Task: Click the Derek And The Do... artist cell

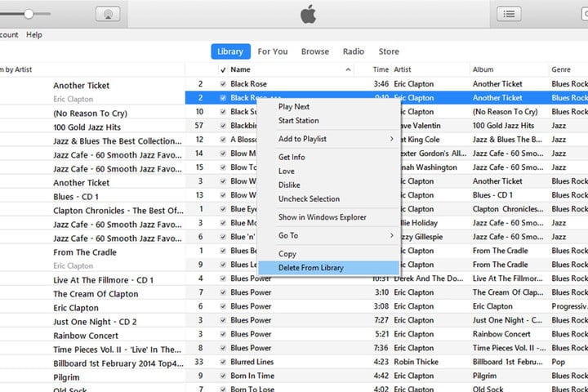Action: [x=429, y=278]
